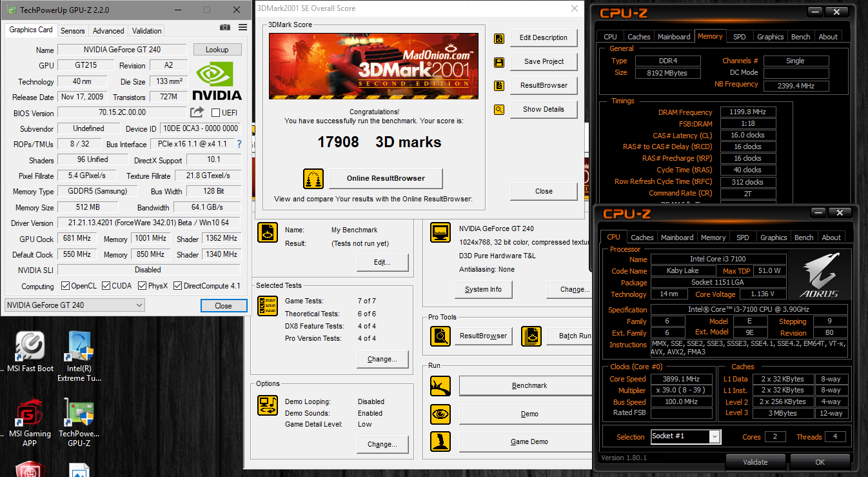Click the GPU Name field in GPU-Z
Viewport: 868px width, 477px height.
coord(122,50)
